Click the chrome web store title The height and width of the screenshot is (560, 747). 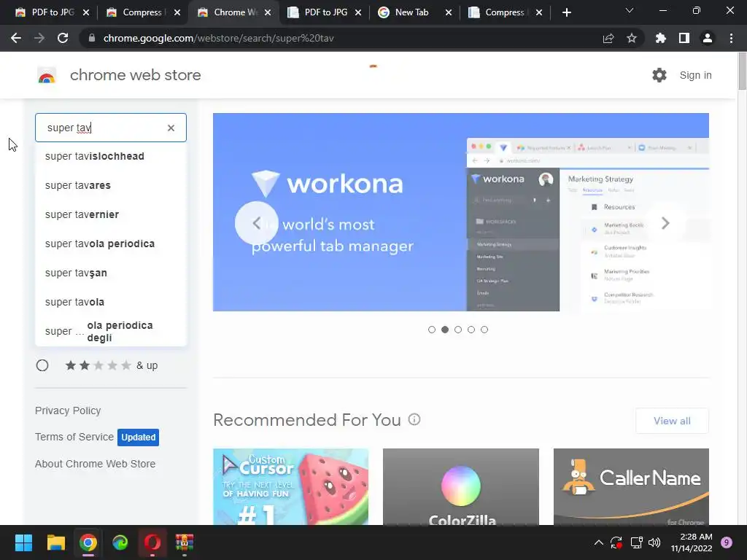135,75
